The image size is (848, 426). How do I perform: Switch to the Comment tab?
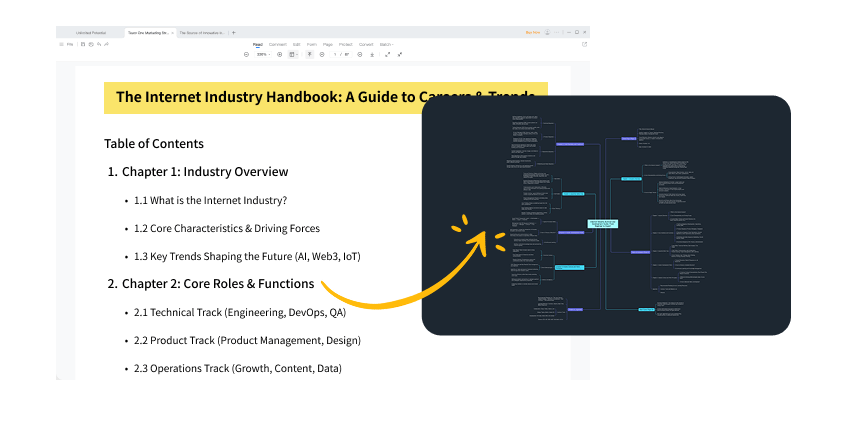click(x=277, y=44)
